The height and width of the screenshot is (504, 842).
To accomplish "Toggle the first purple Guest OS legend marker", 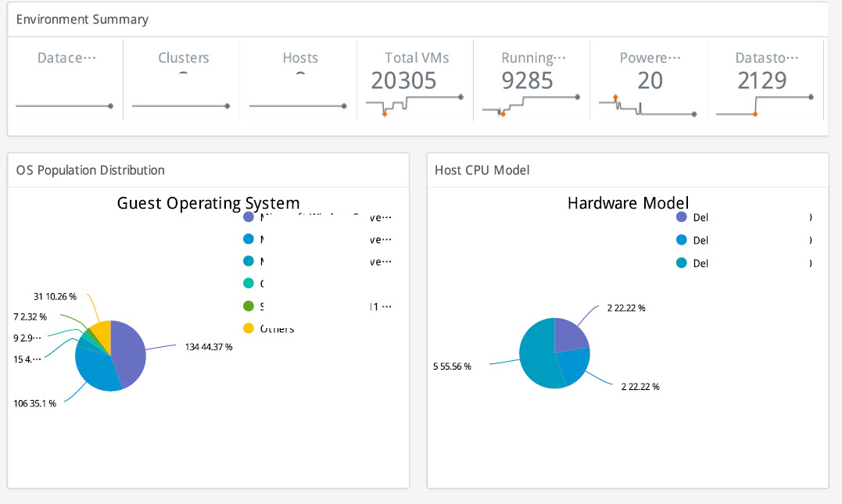I will click(249, 217).
